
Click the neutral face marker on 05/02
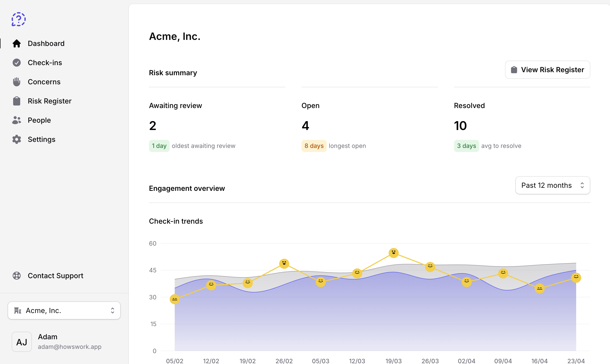[175, 299]
